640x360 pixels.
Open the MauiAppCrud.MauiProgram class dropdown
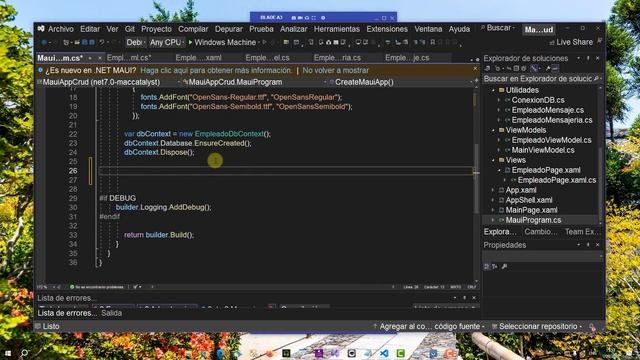coord(255,82)
